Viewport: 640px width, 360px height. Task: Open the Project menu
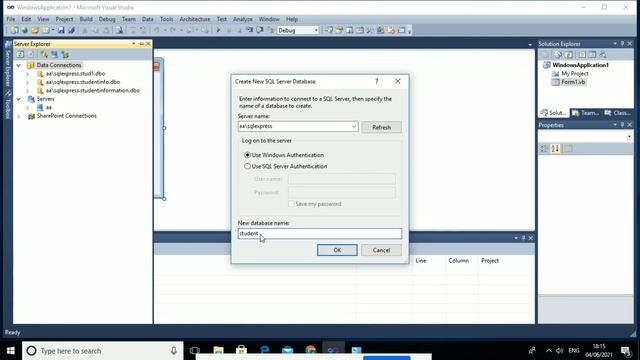(x=64, y=19)
